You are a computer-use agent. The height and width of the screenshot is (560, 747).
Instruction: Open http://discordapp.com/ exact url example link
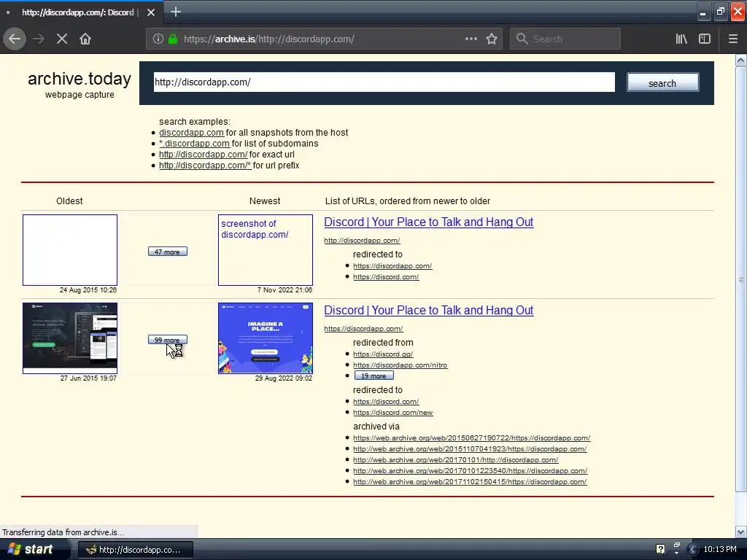(203, 155)
